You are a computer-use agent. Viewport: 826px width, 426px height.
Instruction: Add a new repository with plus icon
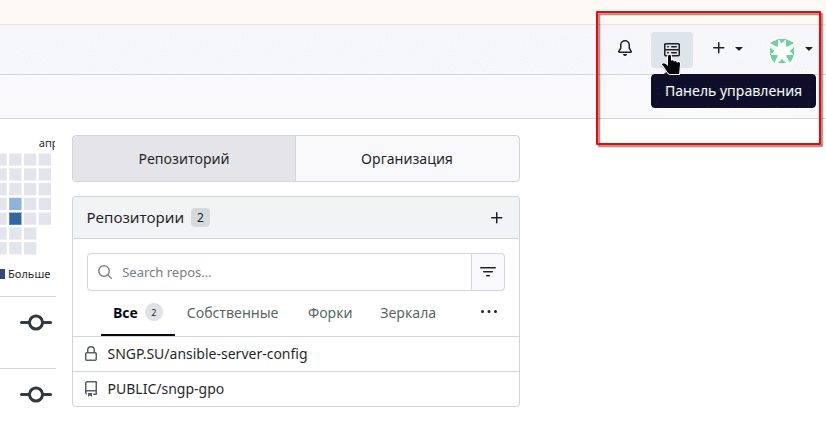pos(496,218)
